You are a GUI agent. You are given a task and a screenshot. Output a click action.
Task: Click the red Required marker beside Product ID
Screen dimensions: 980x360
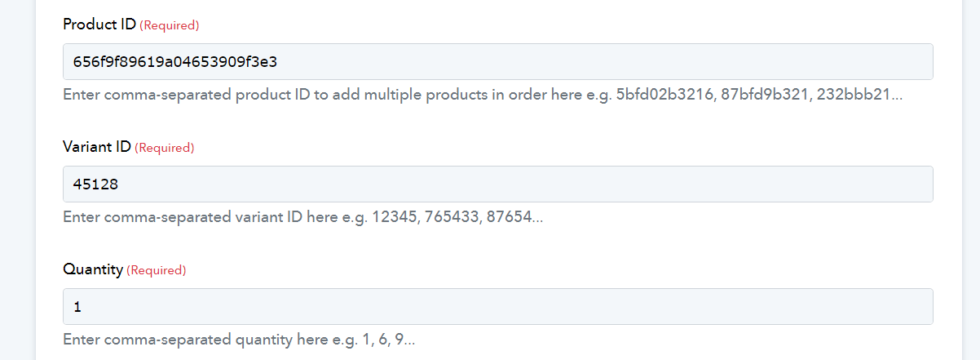point(170,25)
